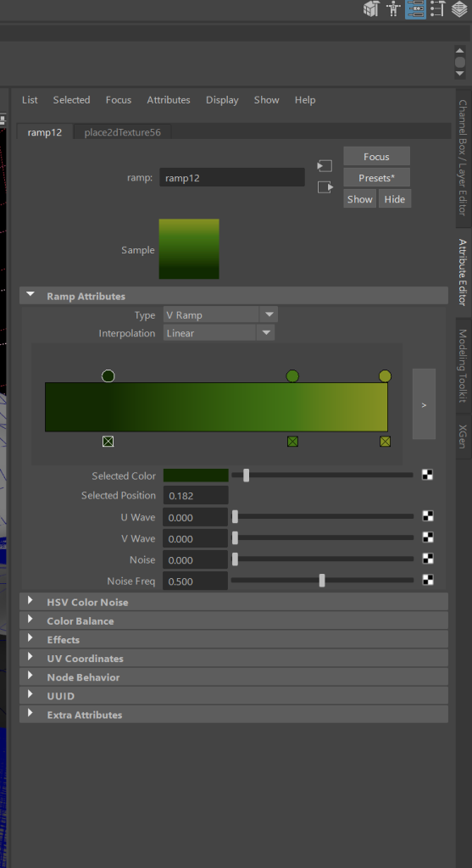Delete the ramp color entry at position 0.182
472x868 pixels.
[x=108, y=441]
